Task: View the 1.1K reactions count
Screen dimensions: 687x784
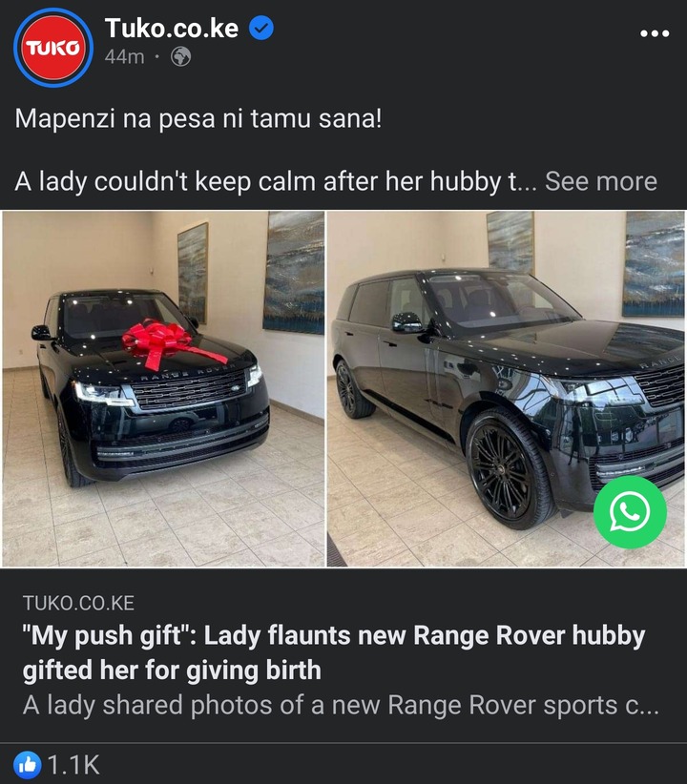Action: tap(73, 765)
